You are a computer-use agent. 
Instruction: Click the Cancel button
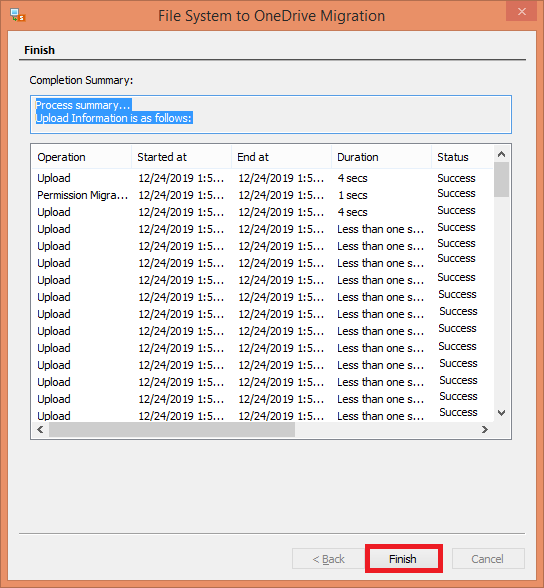click(488, 559)
